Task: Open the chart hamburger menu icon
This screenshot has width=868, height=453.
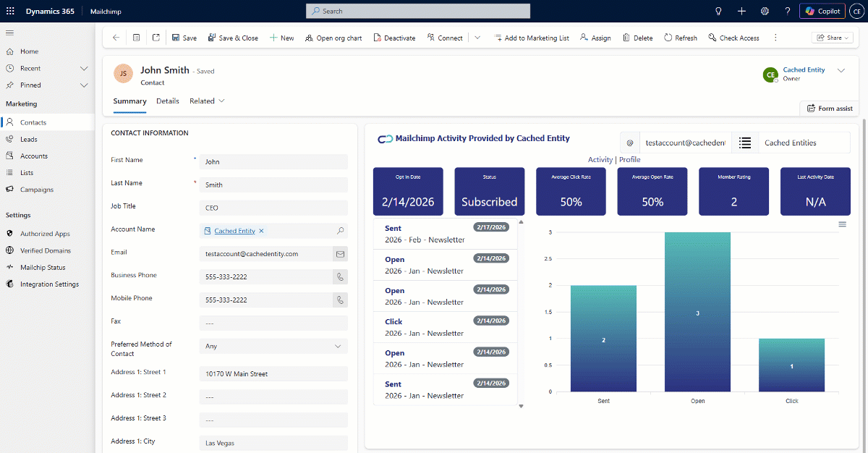Action: pyautogui.click(x=842, y=224)
